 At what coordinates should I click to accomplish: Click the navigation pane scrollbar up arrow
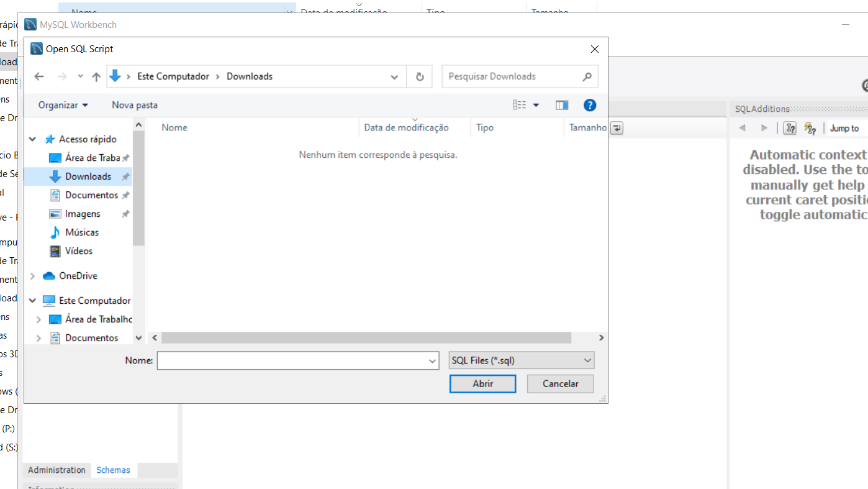tap(139, 126)
